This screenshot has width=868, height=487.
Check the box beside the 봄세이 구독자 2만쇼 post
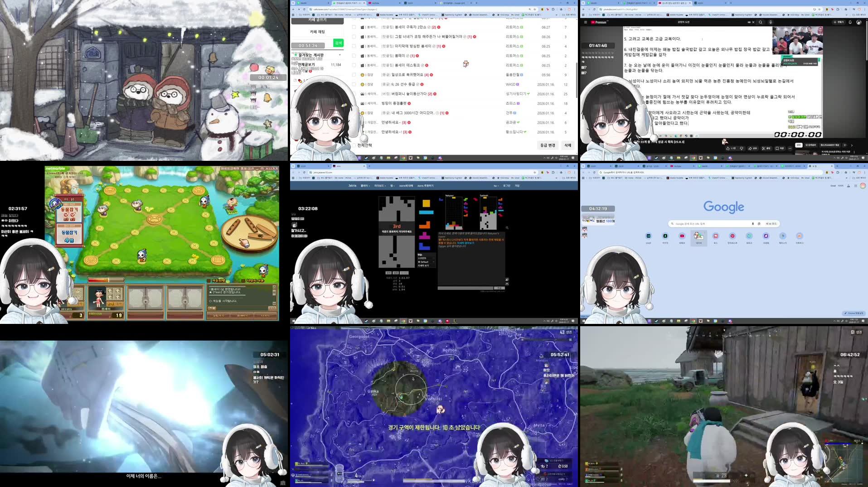[354, 27]
